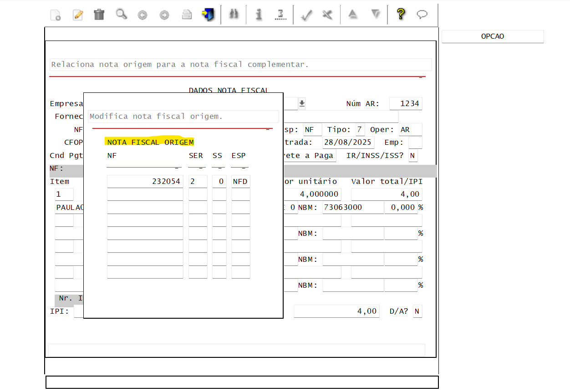Open history with the hourglass icon
The height and width of the screenshot is (392, 570).
tap(280, 15)
